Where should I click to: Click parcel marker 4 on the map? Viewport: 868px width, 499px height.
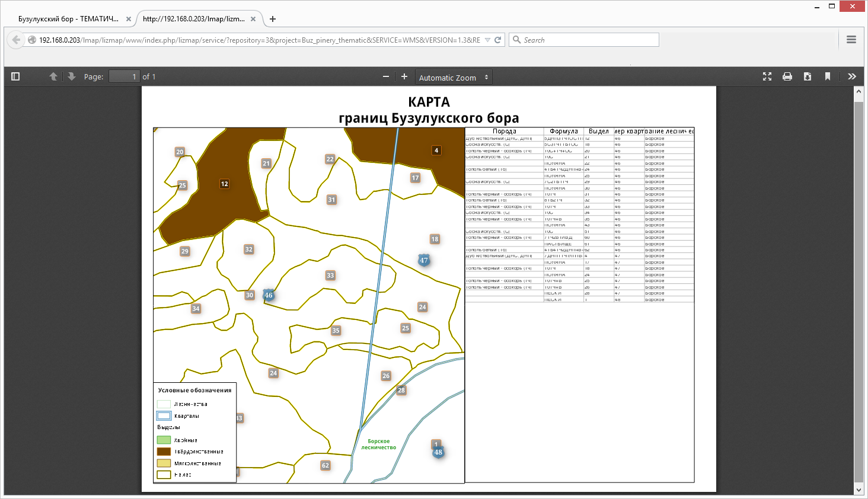pos(436,151)
